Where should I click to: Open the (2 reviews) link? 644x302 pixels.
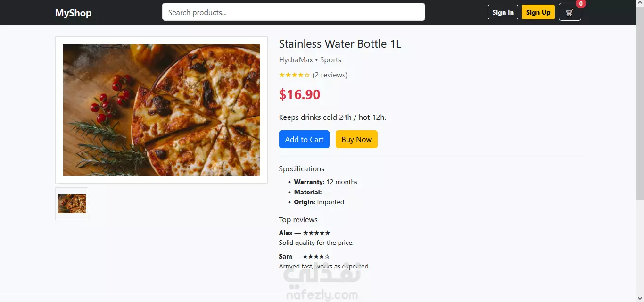pyautogui.click(x=330, y=75)
